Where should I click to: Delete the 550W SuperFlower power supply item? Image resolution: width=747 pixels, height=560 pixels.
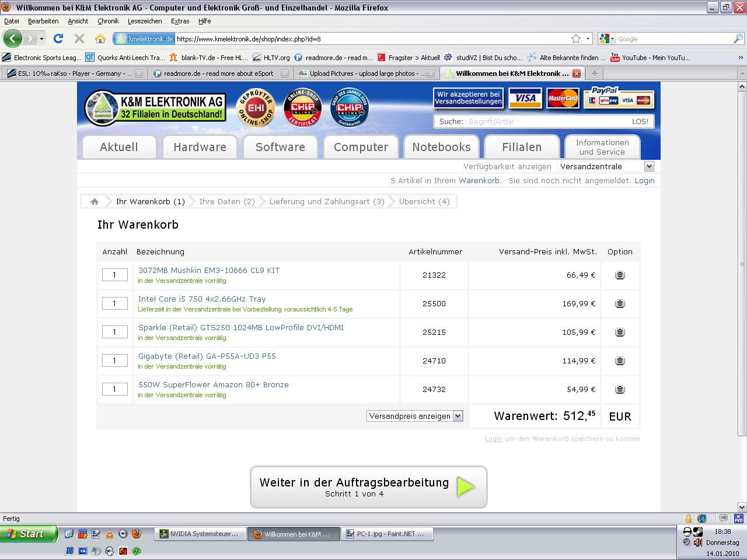(620, 389)
